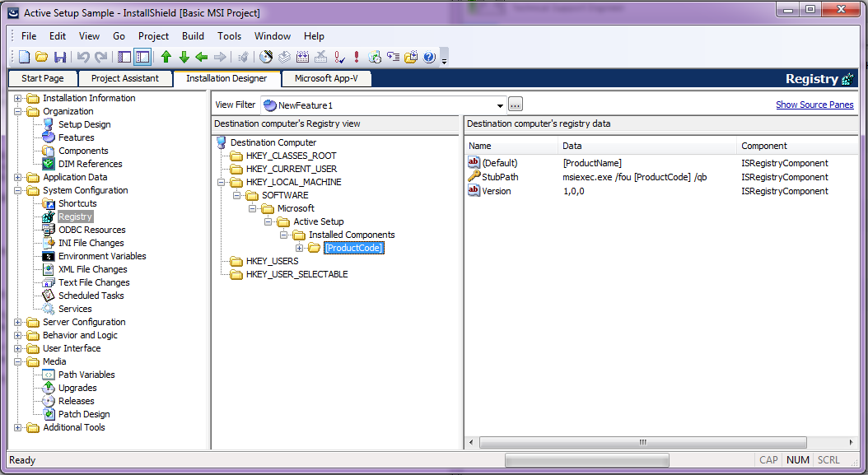Click the back navigation arrow
The width and height of the screenshot is (868, 475).
(202, 57)
